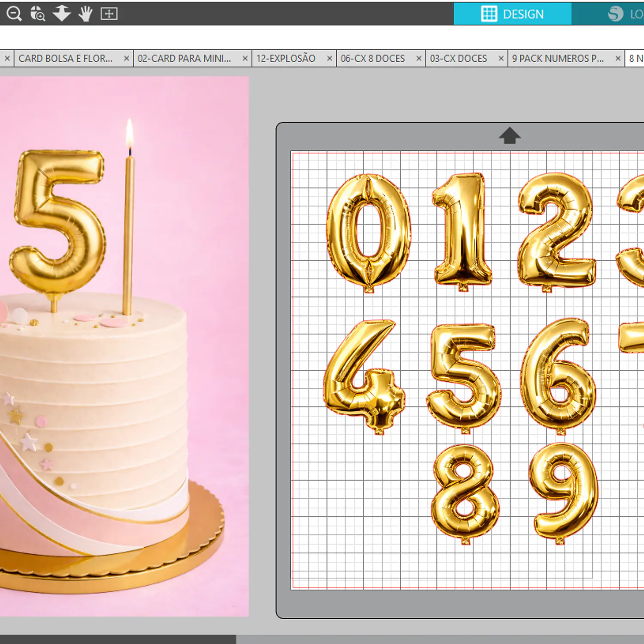Select the gold balloon number 1
The height and width of the screenshot is (644, 644).
tap(462, 231)
